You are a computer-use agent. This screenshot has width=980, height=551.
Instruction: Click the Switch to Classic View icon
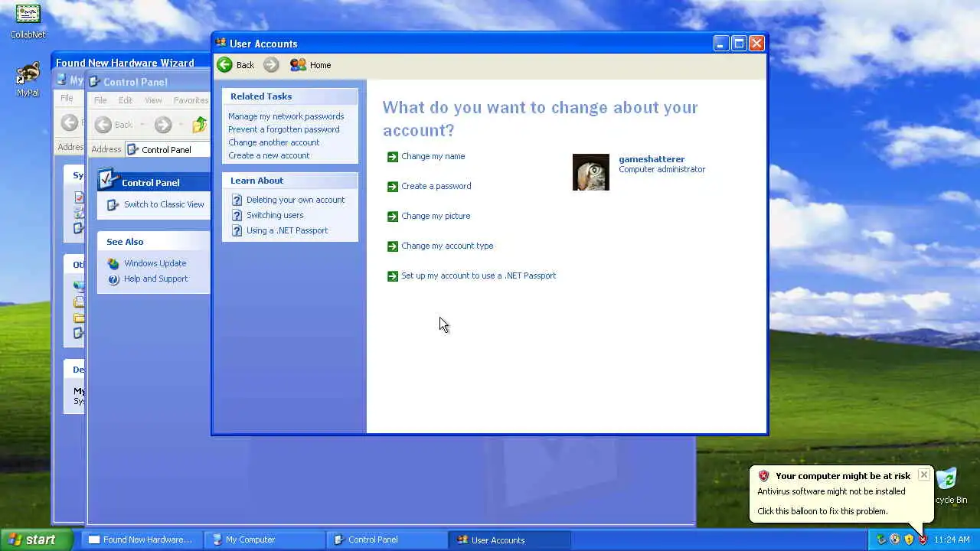(113, 205)
